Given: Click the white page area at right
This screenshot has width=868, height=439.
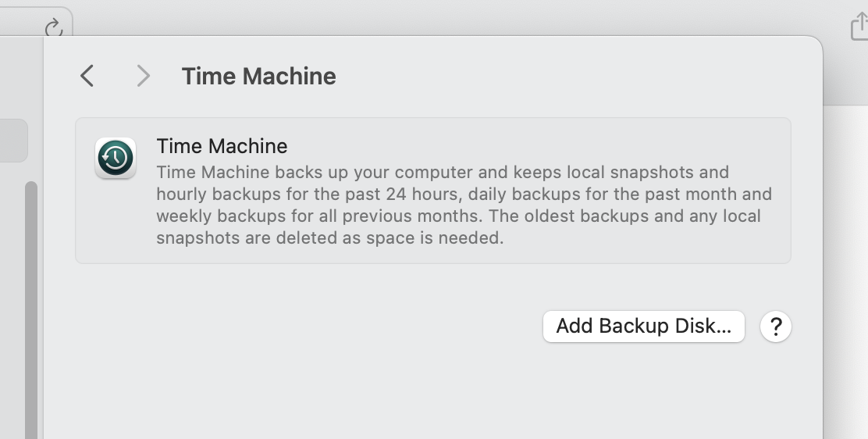Looking at the screenshot, I should (x=845, y=272).
